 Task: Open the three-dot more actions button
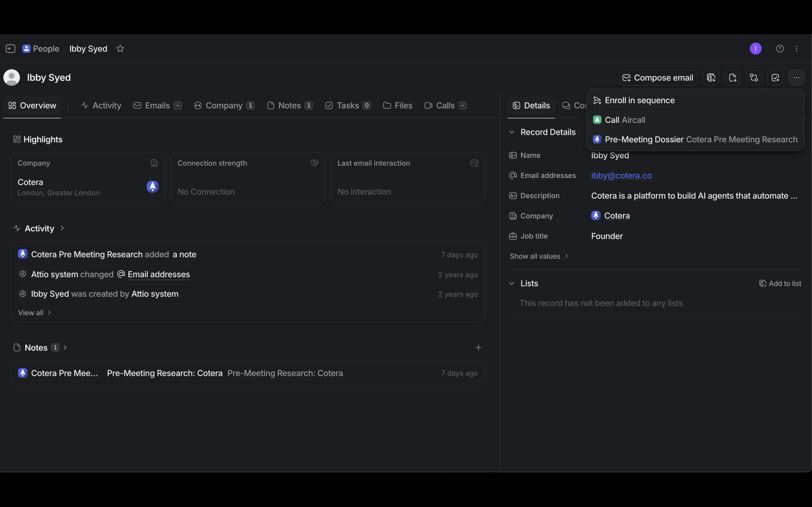point(796,78)
